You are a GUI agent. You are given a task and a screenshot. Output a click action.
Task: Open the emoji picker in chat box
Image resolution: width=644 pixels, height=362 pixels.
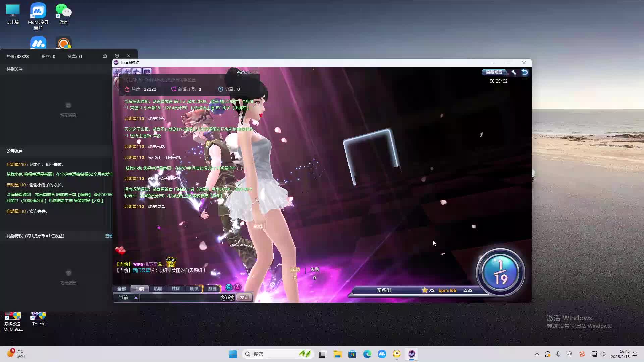click(x=231, y=298)
